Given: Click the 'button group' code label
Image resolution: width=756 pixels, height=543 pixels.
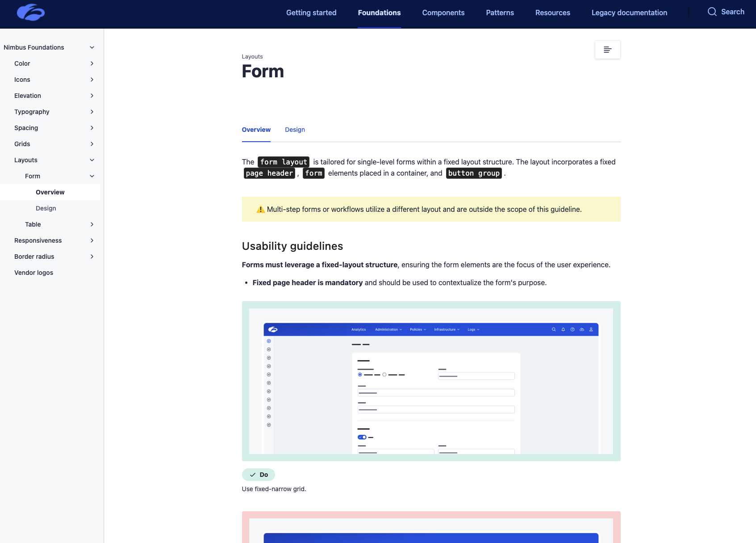Looking at the screenshot, I should click(474, 173).
